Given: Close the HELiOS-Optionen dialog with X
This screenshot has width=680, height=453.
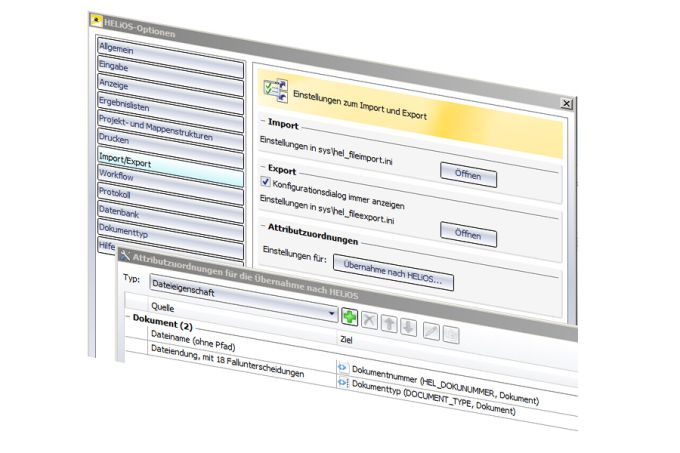Looking at the screenshot, I should click(566, 103).
